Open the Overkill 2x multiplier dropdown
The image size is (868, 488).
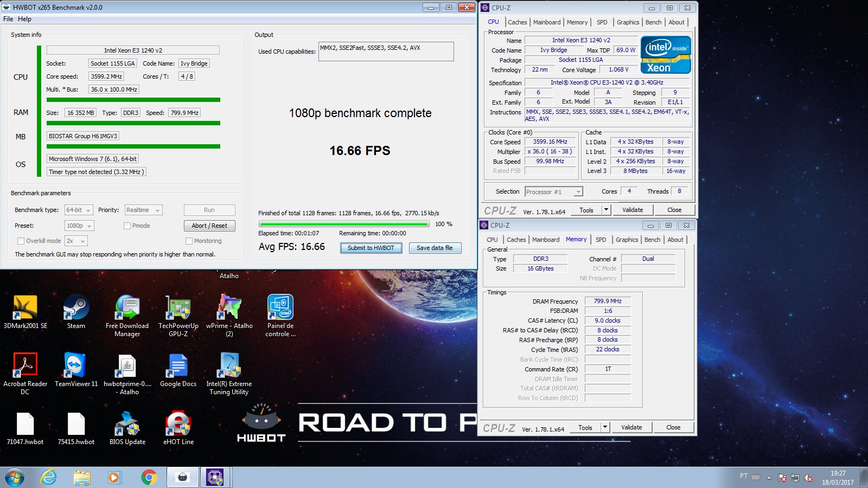tap(76, 241)
